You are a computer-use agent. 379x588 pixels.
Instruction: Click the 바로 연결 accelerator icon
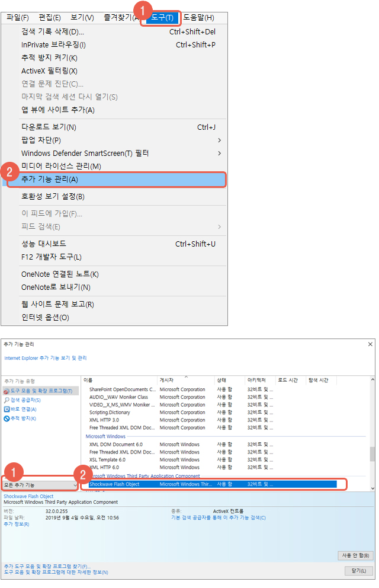(x=7, y=409)
